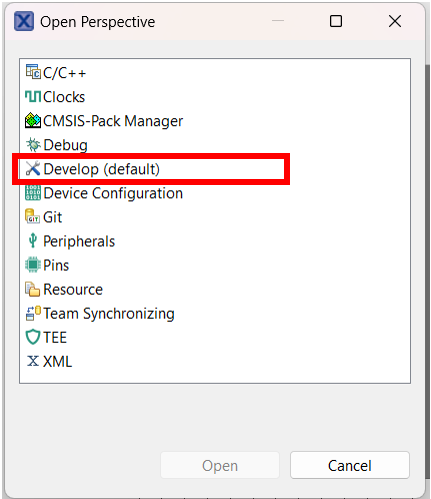Click the Pins chip icon

tap(33, 265)
